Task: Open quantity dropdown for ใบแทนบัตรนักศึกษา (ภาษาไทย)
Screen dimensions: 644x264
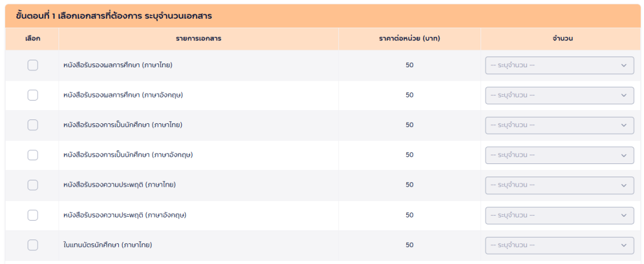Action: pos(559,245)
